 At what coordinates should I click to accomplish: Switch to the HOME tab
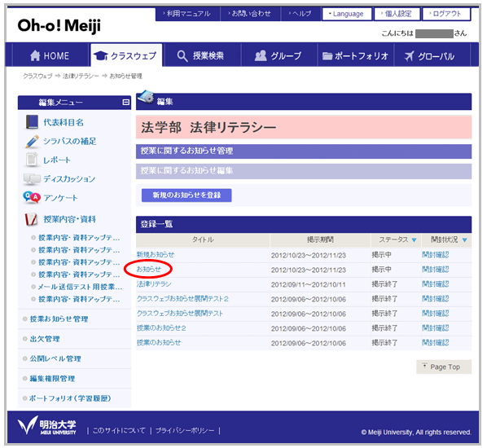50,55
